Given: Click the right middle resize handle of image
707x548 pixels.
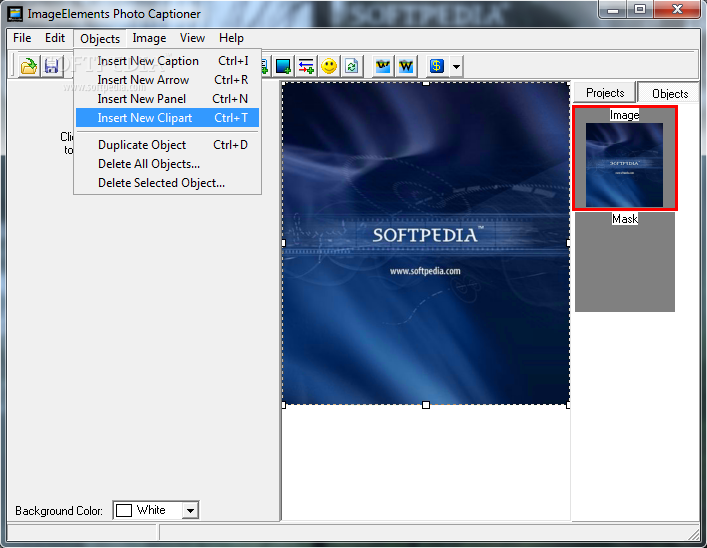Looking at the screenshot, I should tap(568, 243).
